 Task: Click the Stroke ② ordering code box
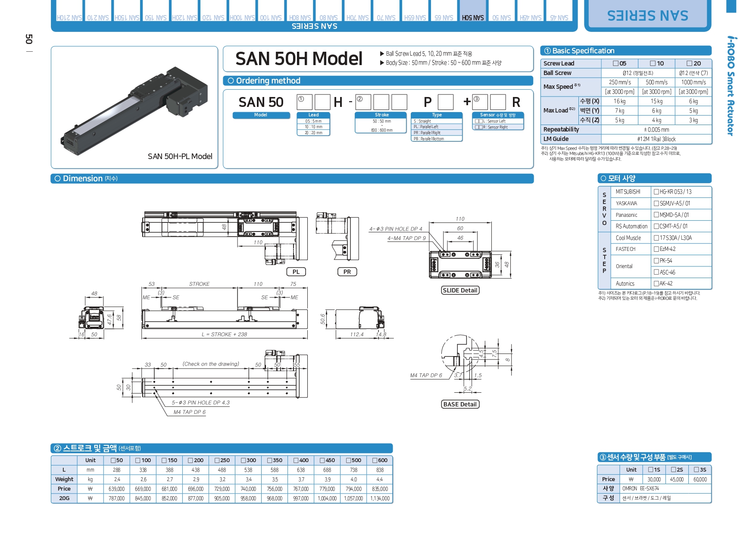click(x=363, y=102)
